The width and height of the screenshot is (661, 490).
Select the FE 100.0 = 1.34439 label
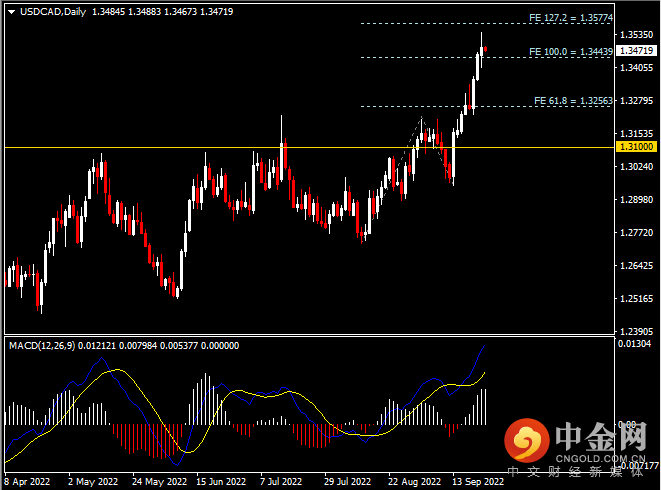click(571, 51)
